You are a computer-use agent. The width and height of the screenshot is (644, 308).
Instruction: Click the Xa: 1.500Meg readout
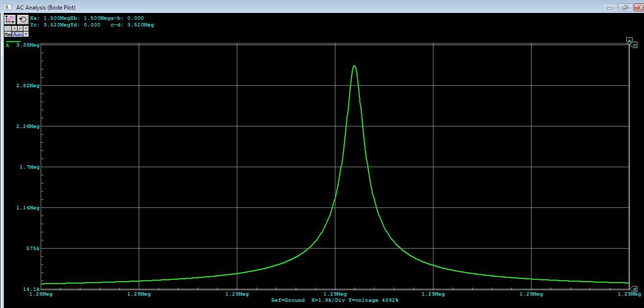pyautogui.click(x=50, y=18)
